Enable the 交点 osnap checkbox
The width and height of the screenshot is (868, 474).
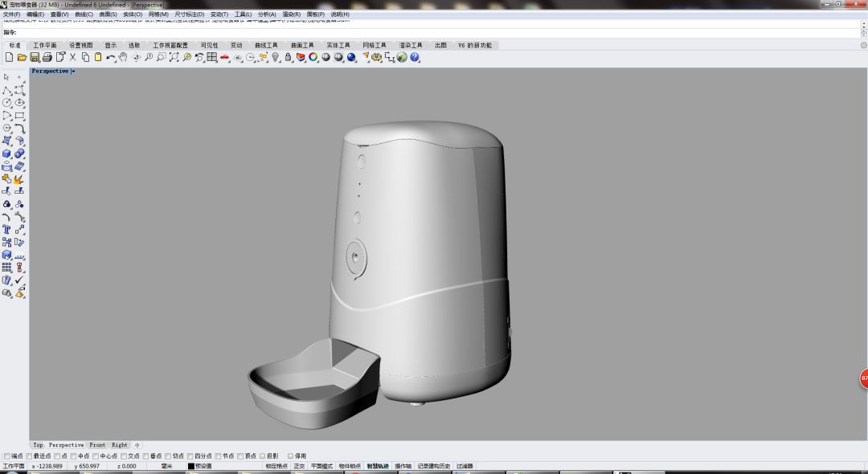click(x=124, y=456)
